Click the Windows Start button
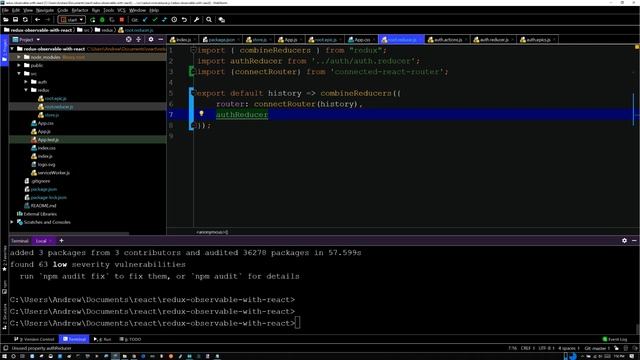This screenshot has height=360, width=640. pyautogui.click(x=4, y=356)
